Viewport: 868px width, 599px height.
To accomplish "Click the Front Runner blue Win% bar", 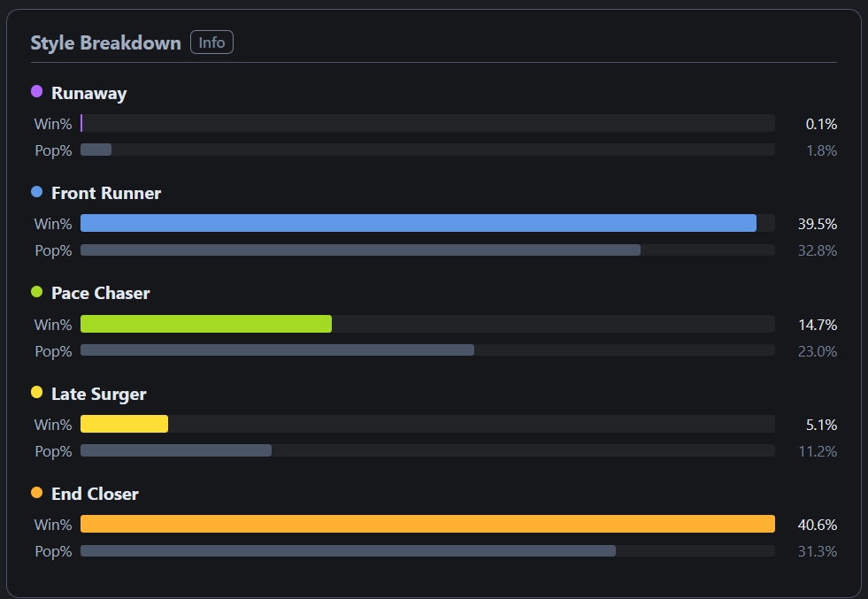I will point(419,223).
